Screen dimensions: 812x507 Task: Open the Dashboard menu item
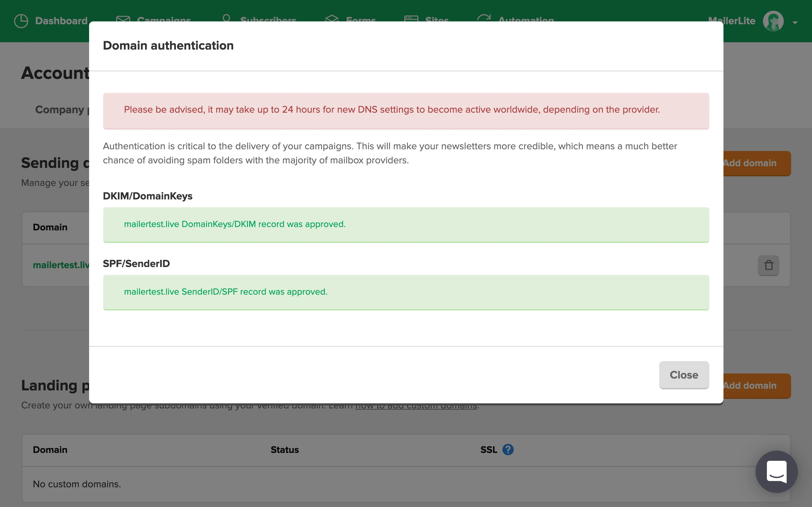[61, 21]
